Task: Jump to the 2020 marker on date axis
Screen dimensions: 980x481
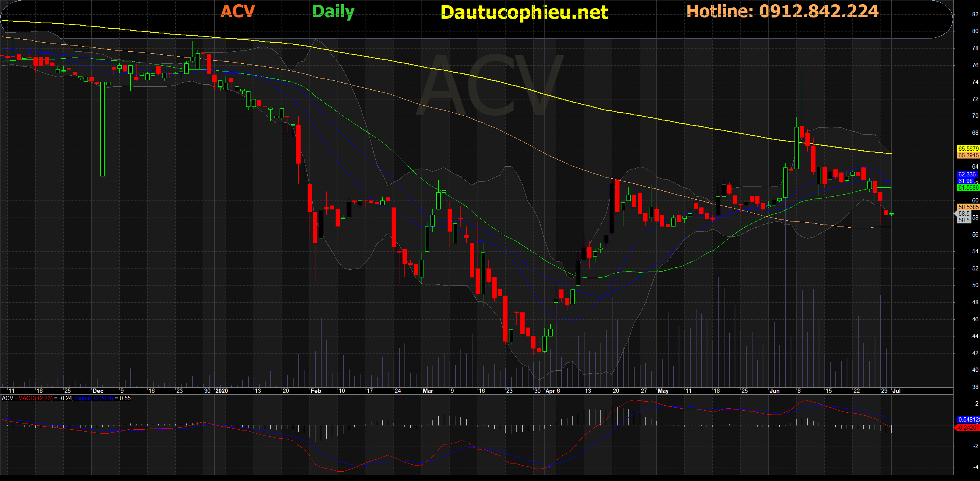Action: [222, 391]
